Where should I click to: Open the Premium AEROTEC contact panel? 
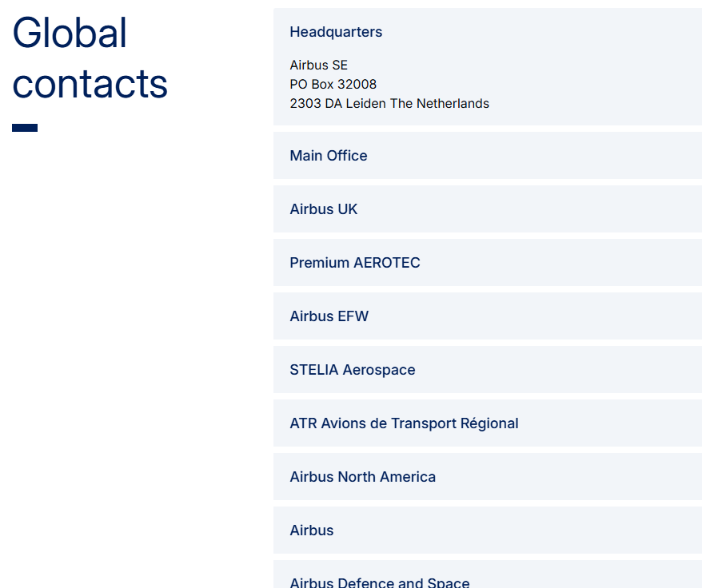tap(355, 263)
